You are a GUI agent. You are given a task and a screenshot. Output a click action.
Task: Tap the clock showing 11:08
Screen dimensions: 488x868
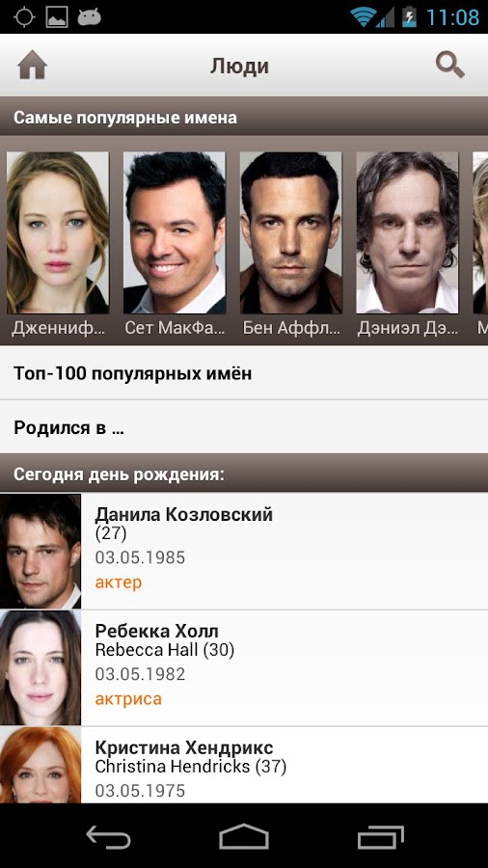click(x=452, y=17)
